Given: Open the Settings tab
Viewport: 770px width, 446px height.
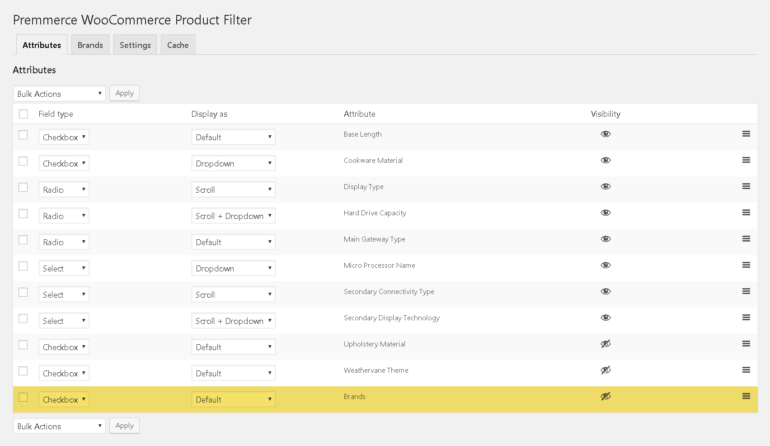Looking at the screenshot, I should 135,45.
